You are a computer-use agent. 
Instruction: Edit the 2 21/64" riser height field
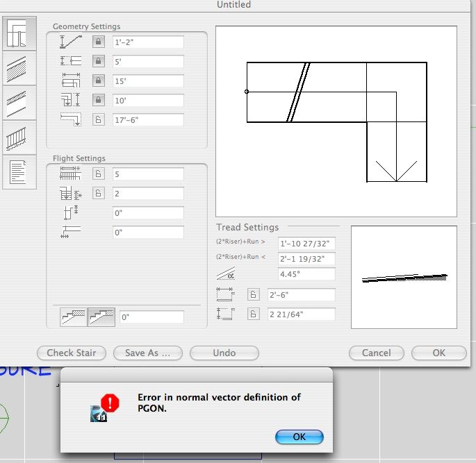(x=302, y=314)
